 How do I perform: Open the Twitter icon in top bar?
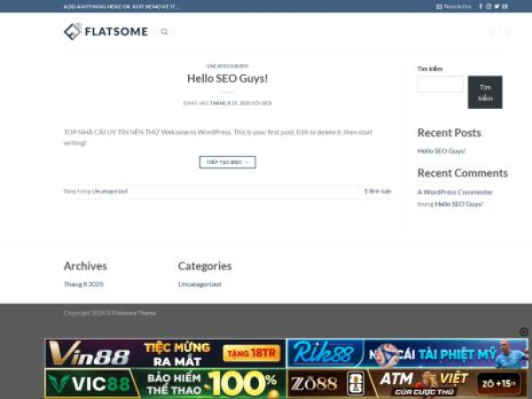(497, 6)
